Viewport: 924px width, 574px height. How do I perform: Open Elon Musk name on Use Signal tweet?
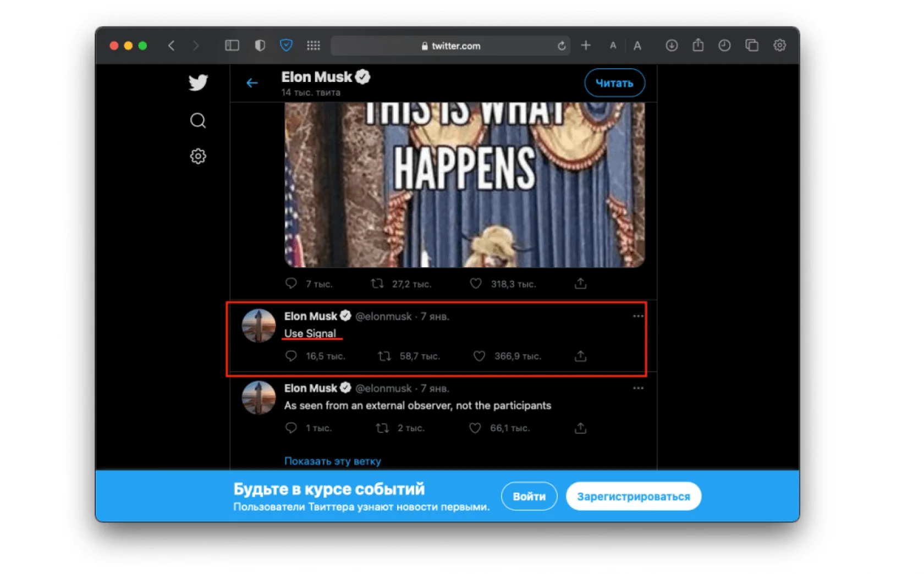(x=310, y=316)
